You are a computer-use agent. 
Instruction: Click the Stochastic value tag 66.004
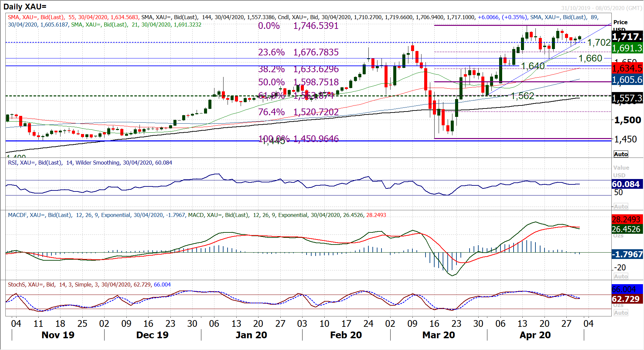click(627, 290)
